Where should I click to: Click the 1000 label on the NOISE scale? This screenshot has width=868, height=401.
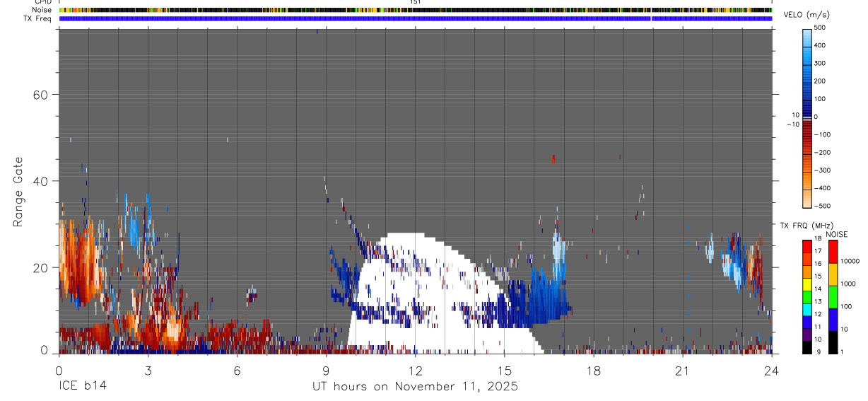pyautogui.click(x=848, y=284)
